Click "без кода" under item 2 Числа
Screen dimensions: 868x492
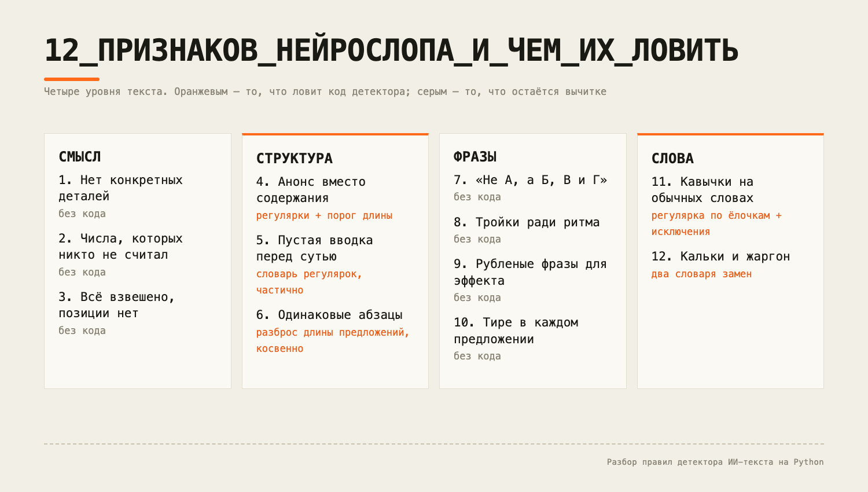(x=82, y=272)
